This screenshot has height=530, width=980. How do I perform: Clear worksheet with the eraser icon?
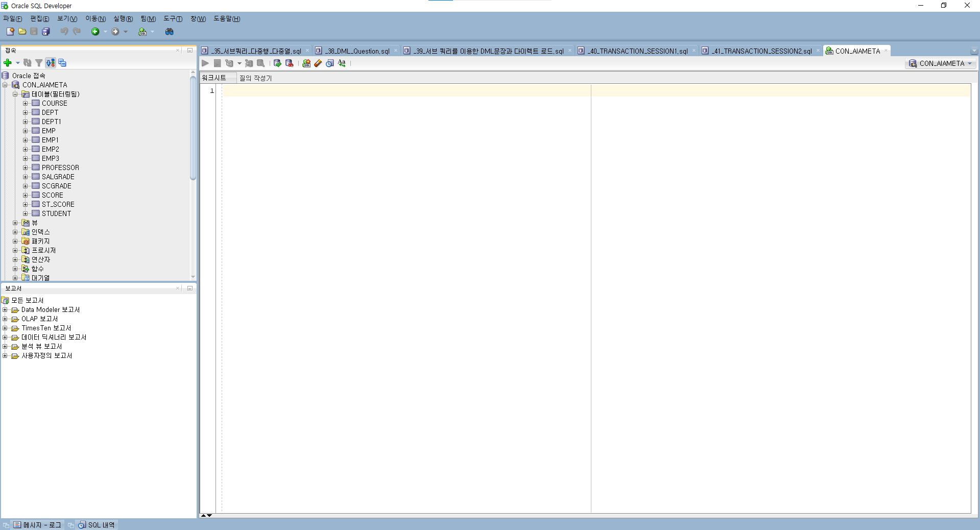(318, 63)
